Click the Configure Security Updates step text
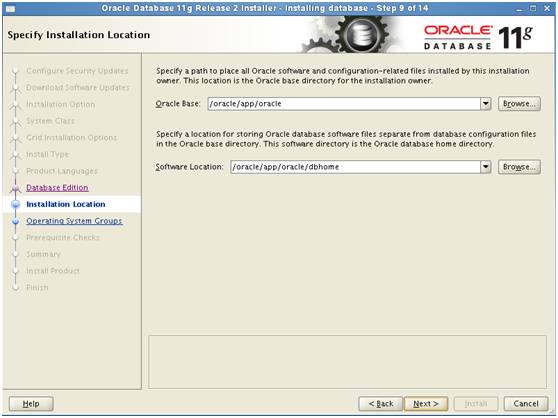The height and width of the screenshot is (418, 558). pyautogui.click(x=77, y=71)
